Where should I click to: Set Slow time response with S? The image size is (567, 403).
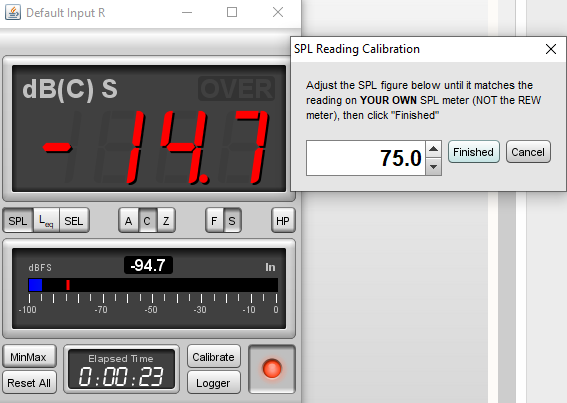tap(232, 220)
